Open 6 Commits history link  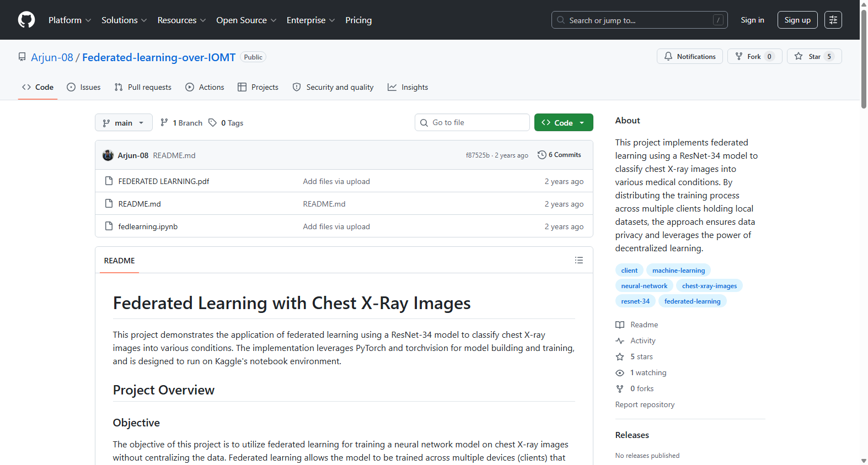point(559,155)
